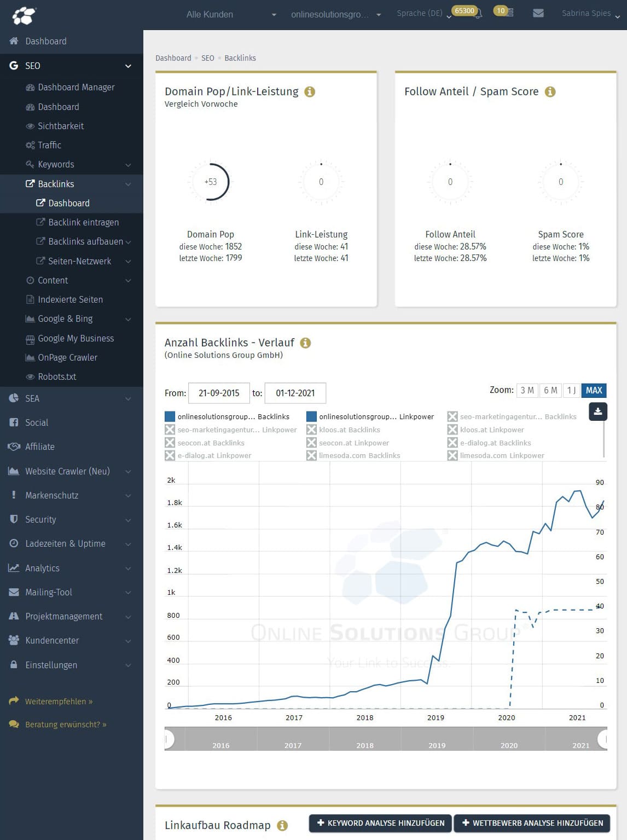Follow the Weiterempfehlen link
Screen dimensions: 627x840
click(59, 702)
